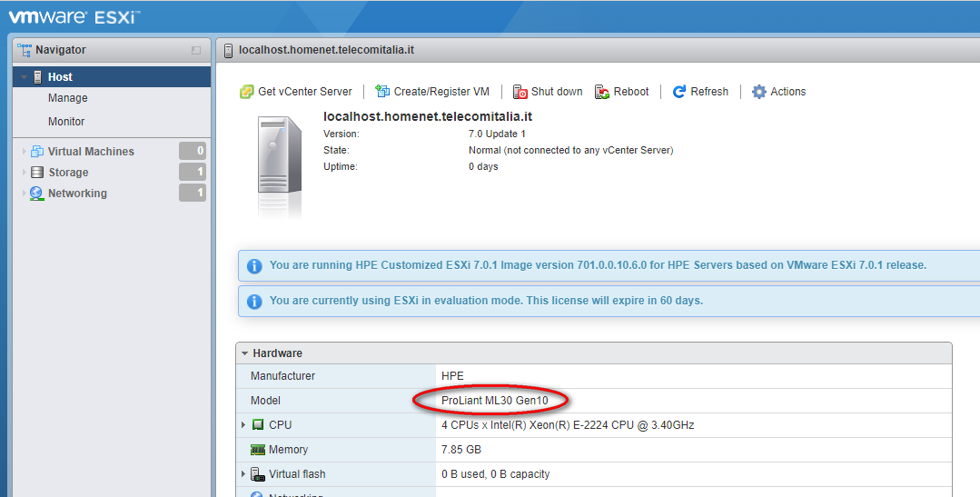The image size is (980, 497).
Task: Click the evaluation mode license notice text
Action: (486, 301)
